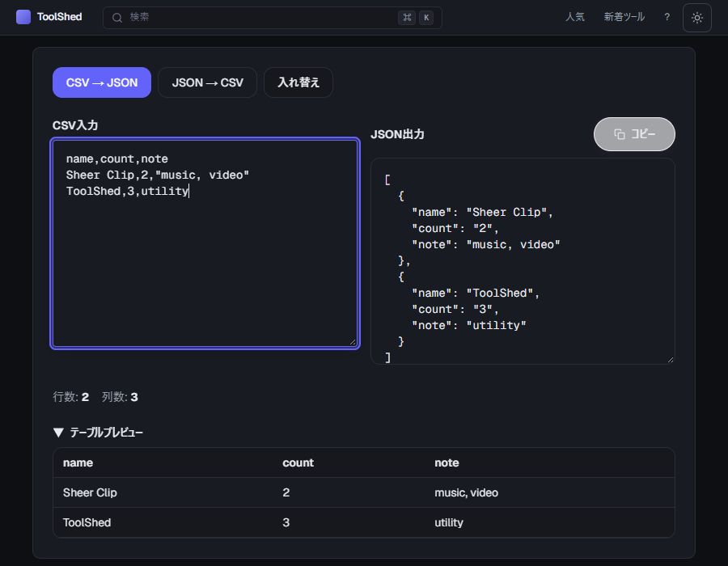Click the ToolShed brand name
Screen dimensions: 728x566
coord(59,17)
